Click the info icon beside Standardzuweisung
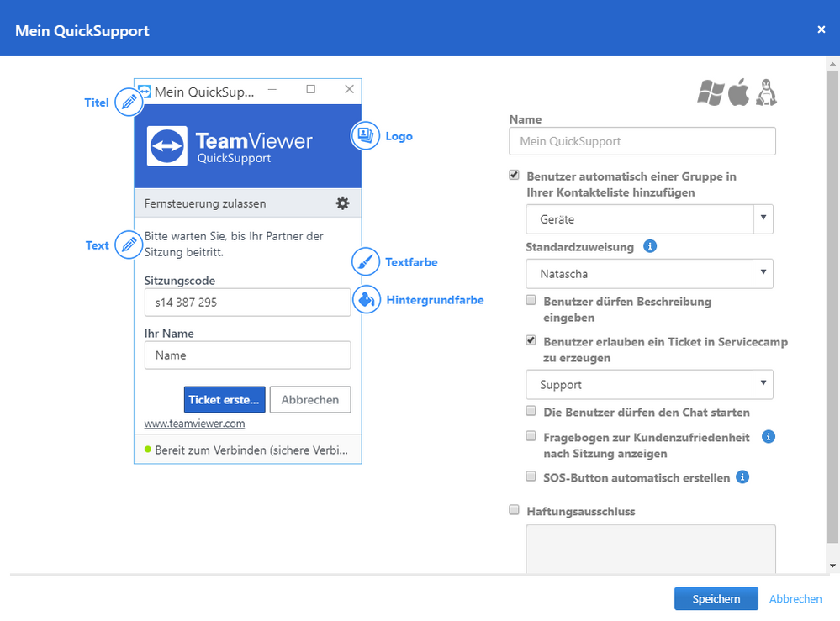840x621 pixels. 650,246
